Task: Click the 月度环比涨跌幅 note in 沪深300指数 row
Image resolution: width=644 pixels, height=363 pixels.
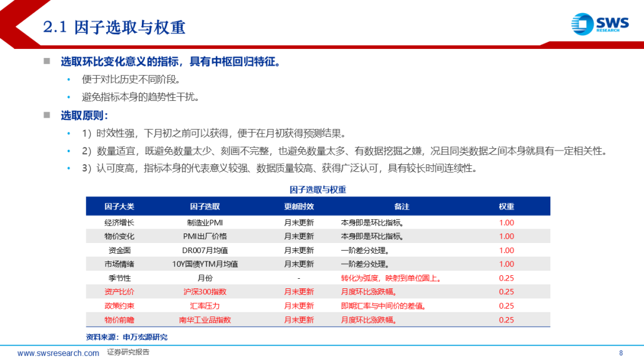Action: (369, 292)
